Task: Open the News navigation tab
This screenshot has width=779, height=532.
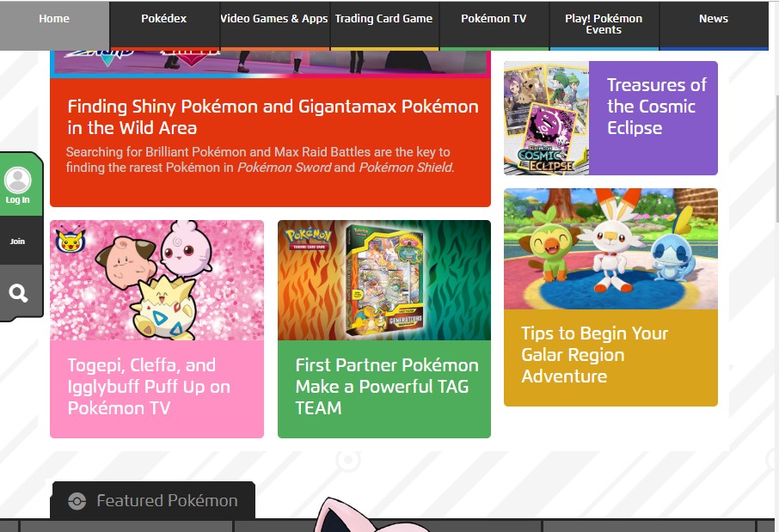Action: pos(714,25)
